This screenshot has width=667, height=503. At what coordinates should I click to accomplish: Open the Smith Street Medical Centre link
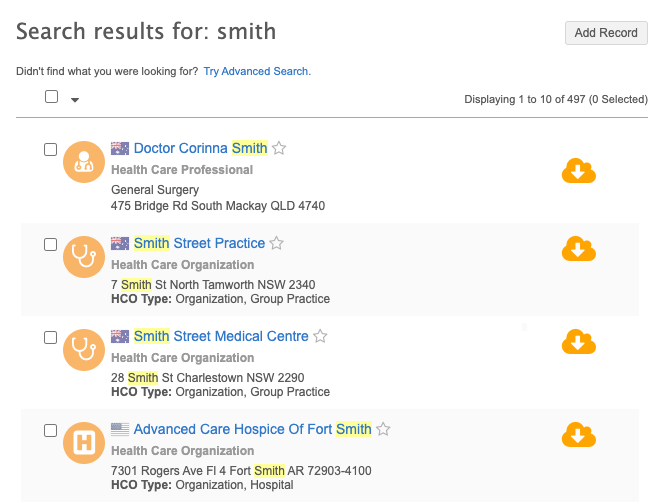pos(221,337)
